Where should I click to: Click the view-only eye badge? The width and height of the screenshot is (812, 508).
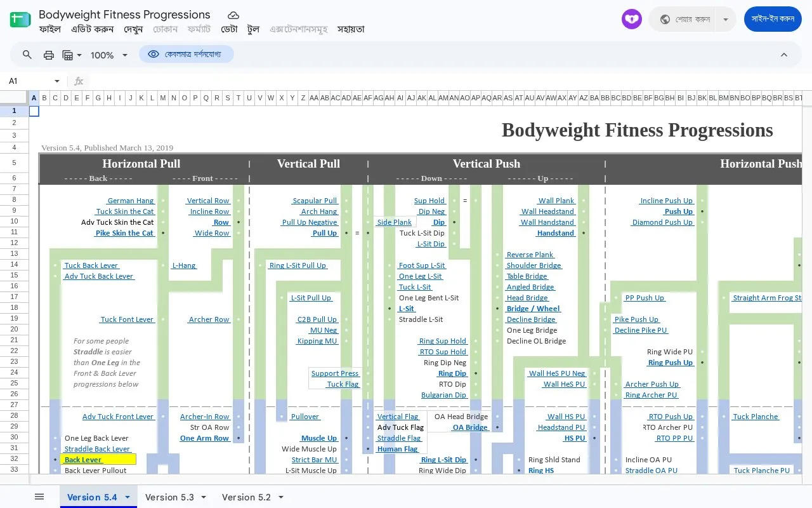pos(187,55)
